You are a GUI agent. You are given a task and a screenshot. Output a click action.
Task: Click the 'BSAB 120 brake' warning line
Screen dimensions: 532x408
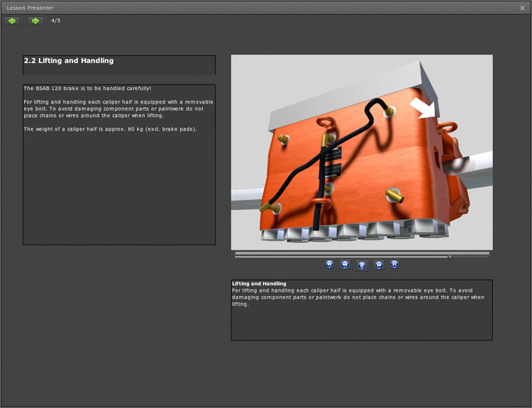point(87,88)
